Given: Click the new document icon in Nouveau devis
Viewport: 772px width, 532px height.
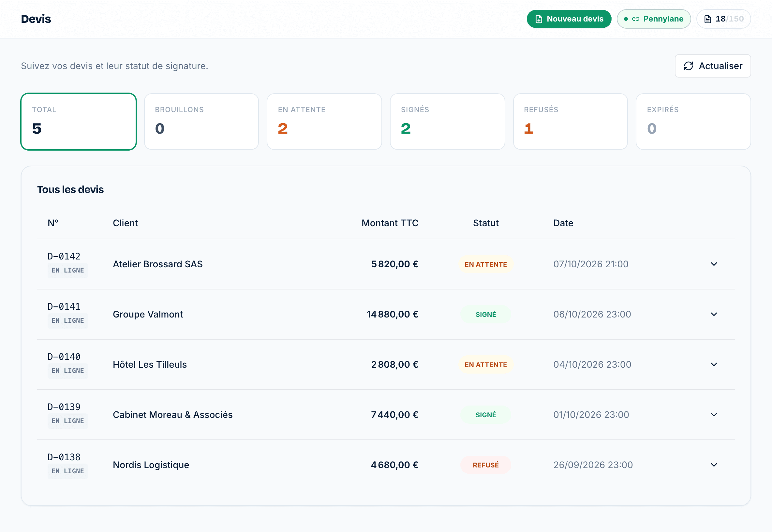Looking at the screenshot, I should tap(539, 19).
